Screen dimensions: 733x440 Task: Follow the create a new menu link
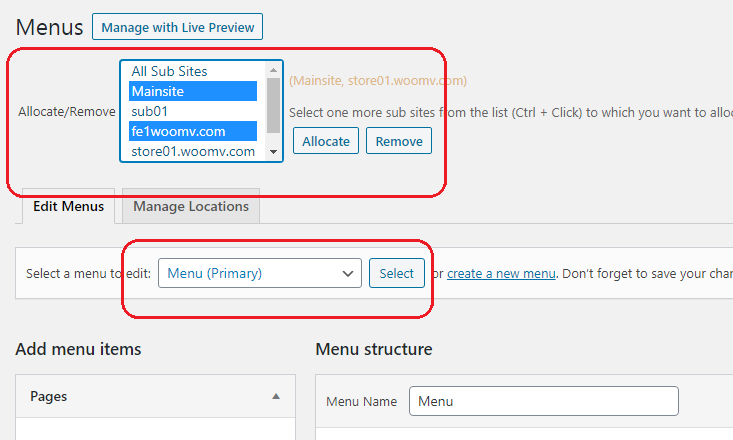click(x=501, y=274)
